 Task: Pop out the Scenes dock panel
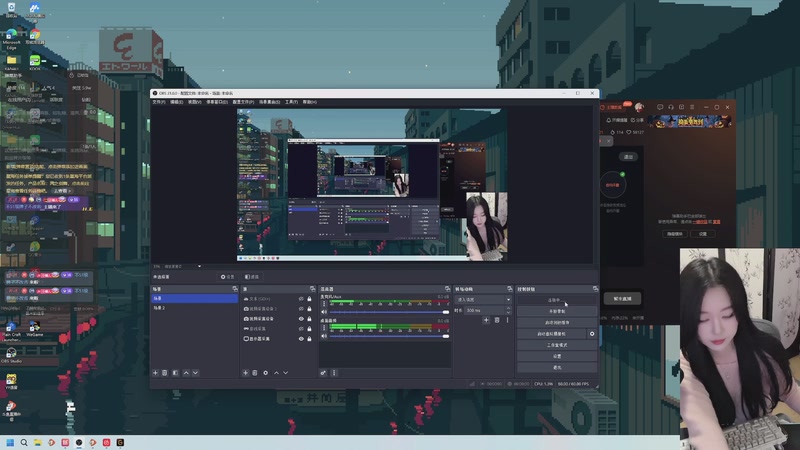(235, 289)
